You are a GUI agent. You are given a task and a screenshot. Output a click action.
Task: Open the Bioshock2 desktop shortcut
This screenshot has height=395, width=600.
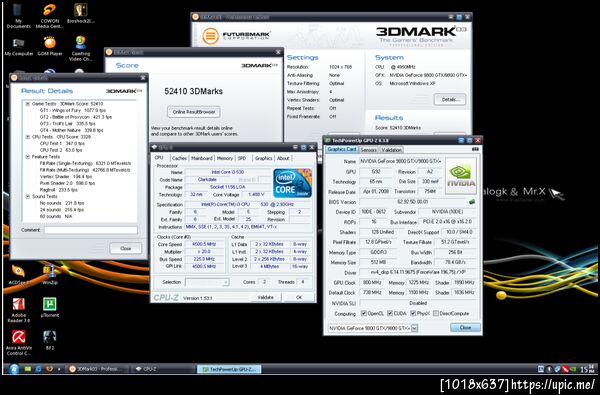[80, 13]
